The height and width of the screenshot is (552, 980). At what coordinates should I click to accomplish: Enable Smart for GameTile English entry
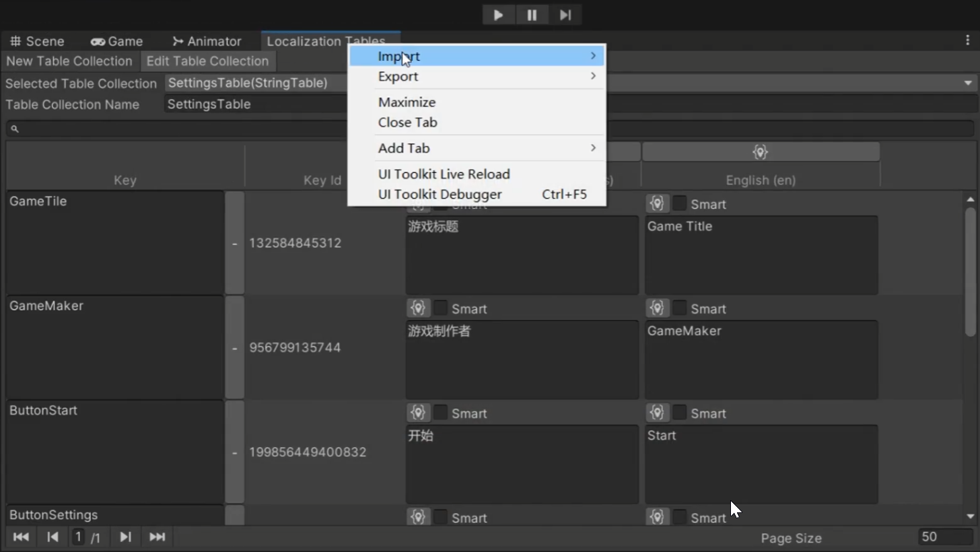(x=680, y=203)
